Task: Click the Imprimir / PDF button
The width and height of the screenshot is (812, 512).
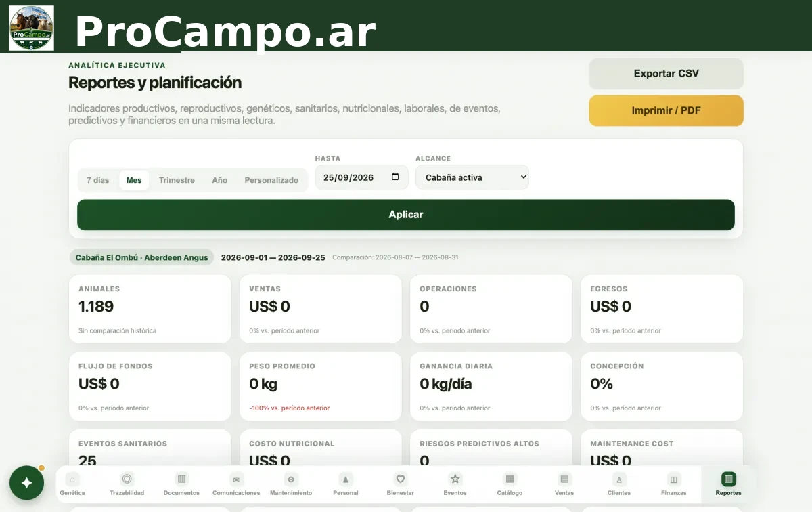Action: pos(667,110)
